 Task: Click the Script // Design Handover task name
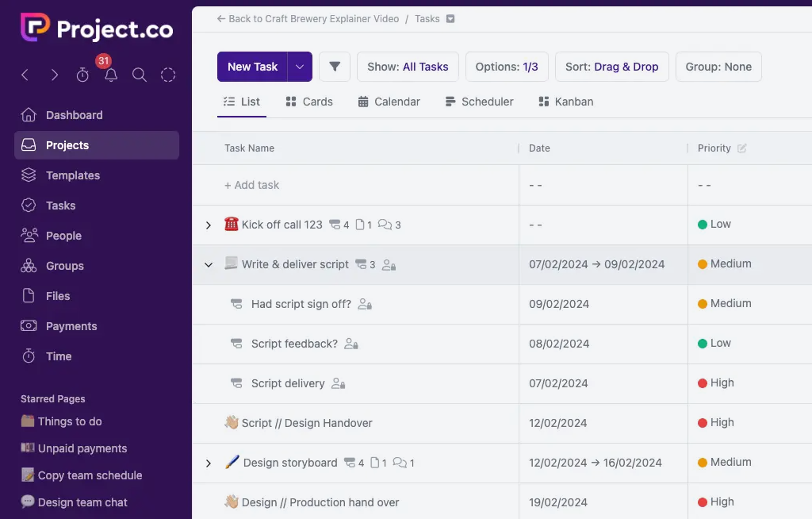(x=307, y=423)
